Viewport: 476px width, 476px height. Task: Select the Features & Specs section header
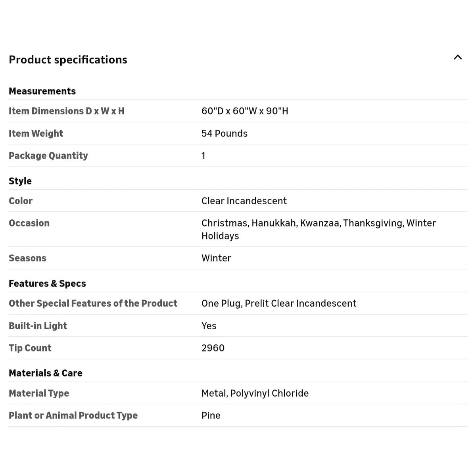(47, 283)
